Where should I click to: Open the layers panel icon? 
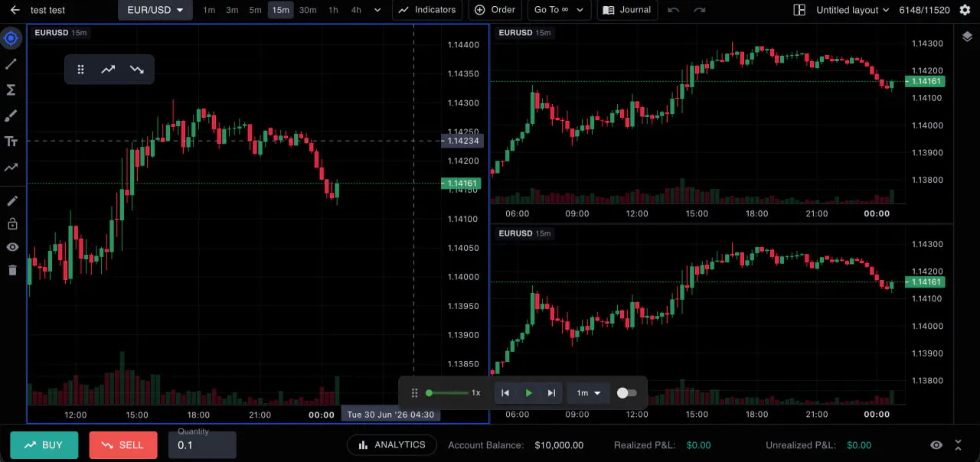click(967, 36)
